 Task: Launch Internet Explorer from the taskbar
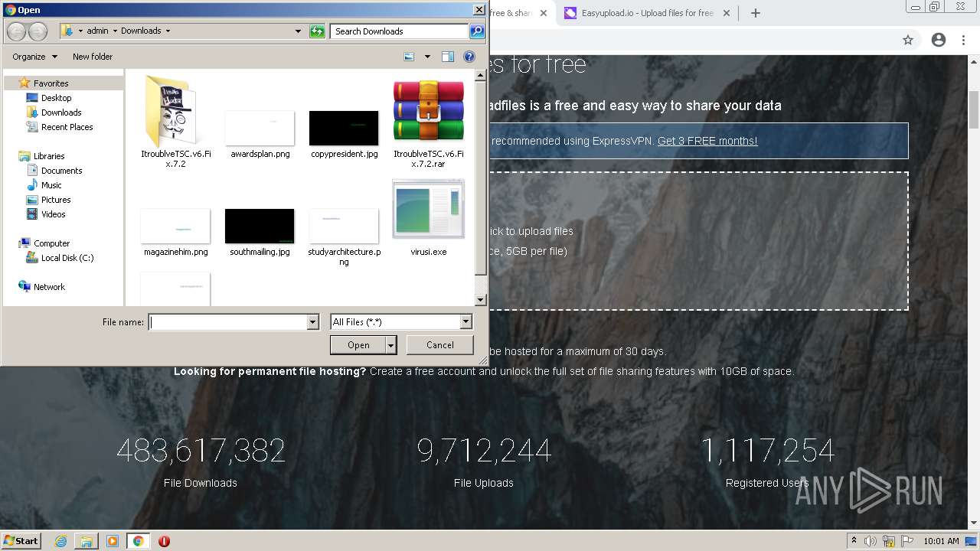pyautogui.click(x=60, y=541)
